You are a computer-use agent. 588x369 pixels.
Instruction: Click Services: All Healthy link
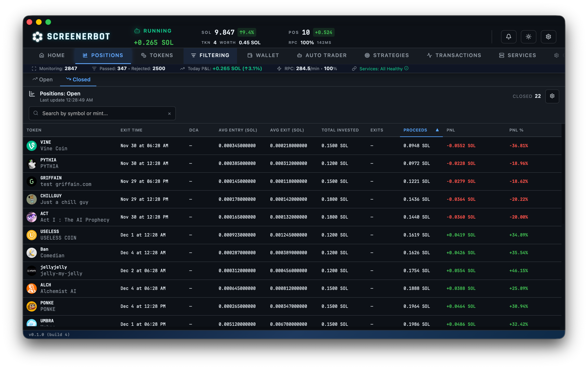tap(380, 69)
